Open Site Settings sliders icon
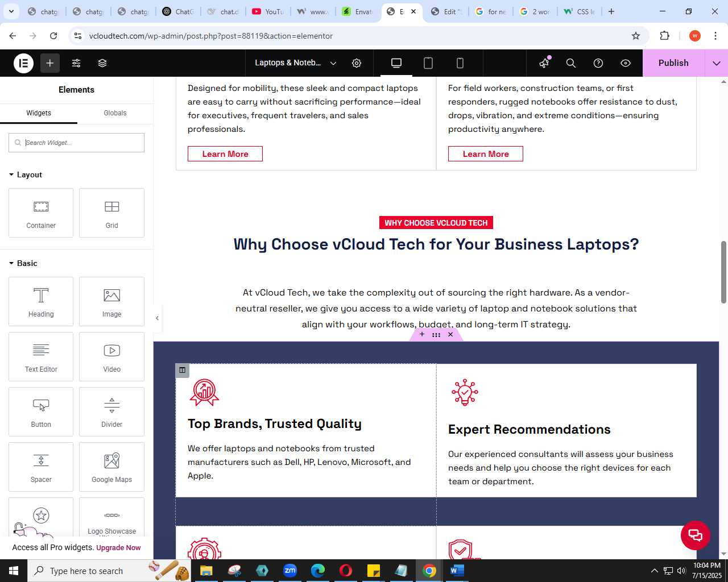The image size is (728, 582). click(x=76, y=63)
